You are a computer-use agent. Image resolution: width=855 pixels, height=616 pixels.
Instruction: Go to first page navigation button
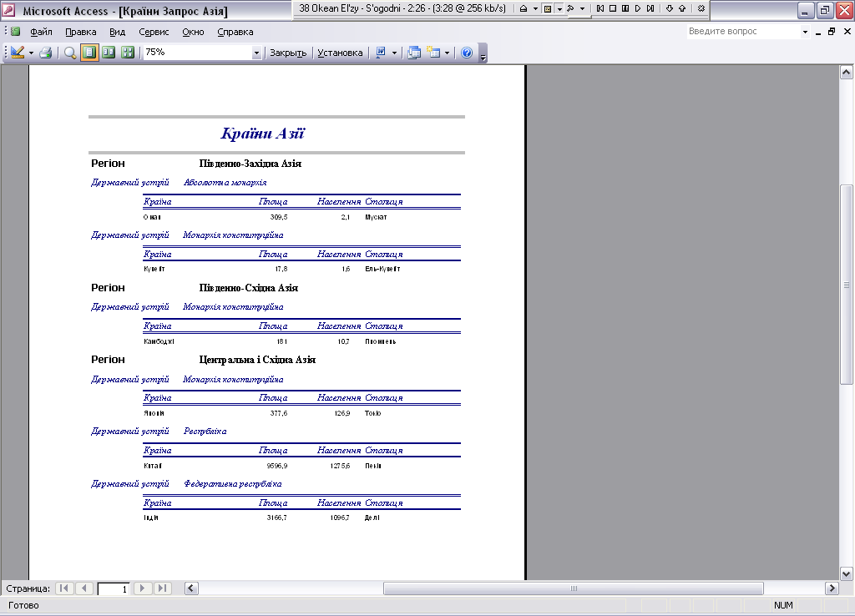64,588
